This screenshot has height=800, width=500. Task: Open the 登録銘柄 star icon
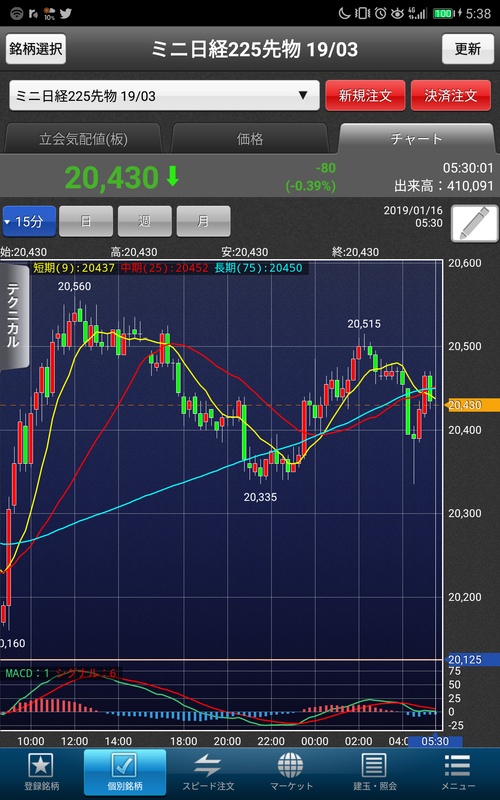click(41, 765)
